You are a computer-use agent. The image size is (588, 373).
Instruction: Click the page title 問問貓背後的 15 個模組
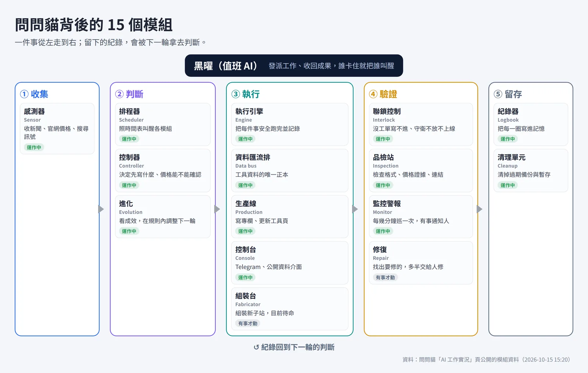point(94,25)
